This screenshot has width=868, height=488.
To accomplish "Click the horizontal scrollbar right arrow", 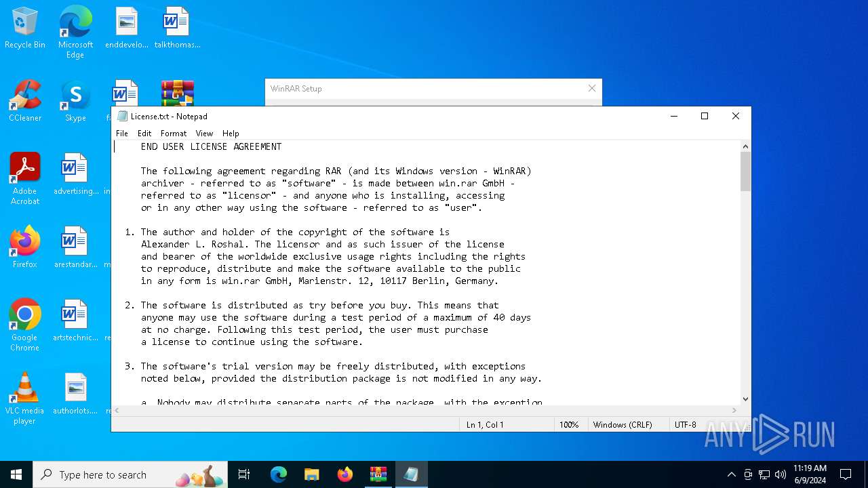I will pyautogui.click(x=734, y=410).
